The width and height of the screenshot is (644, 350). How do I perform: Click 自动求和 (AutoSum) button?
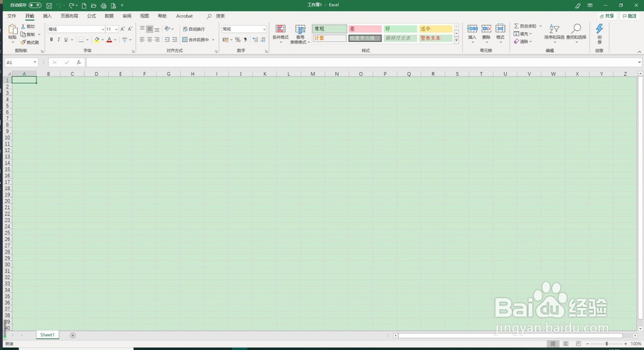point(526,26)
